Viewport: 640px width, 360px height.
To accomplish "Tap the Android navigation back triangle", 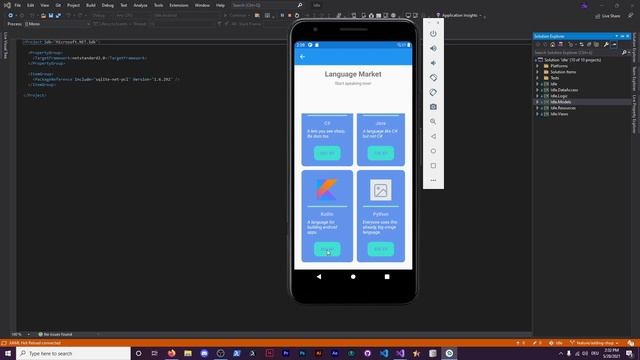I will click(319, 277).
